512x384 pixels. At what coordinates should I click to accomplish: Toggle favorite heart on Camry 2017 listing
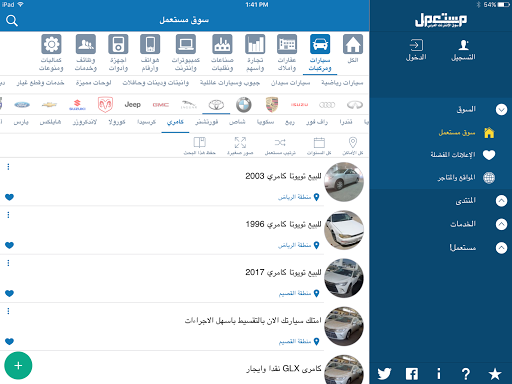[x=9, y=293]
